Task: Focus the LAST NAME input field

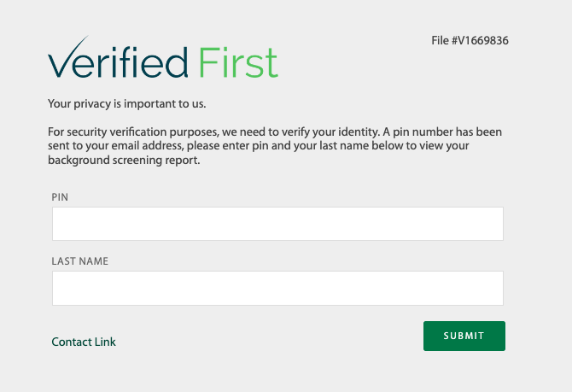Action: 277,288
